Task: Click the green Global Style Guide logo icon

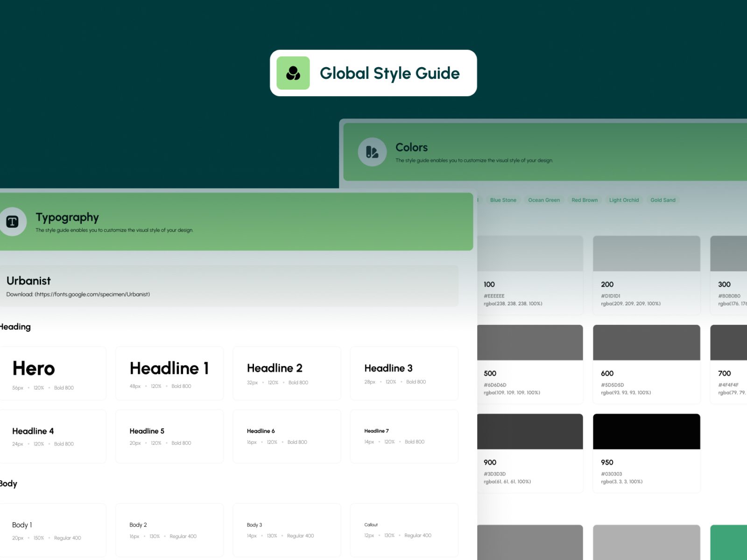Action: (293, 73)
